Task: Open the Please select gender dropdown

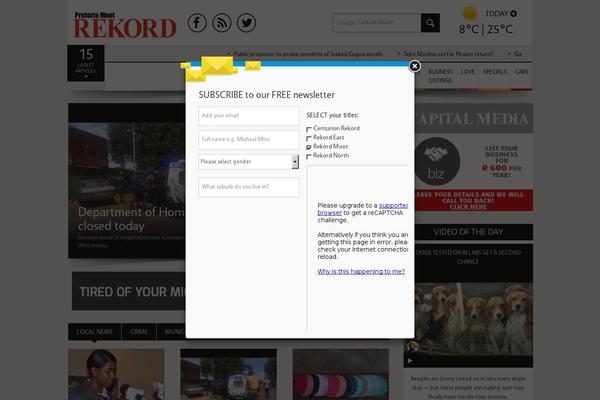Action: pyautogui.click(x=249, y=162)
